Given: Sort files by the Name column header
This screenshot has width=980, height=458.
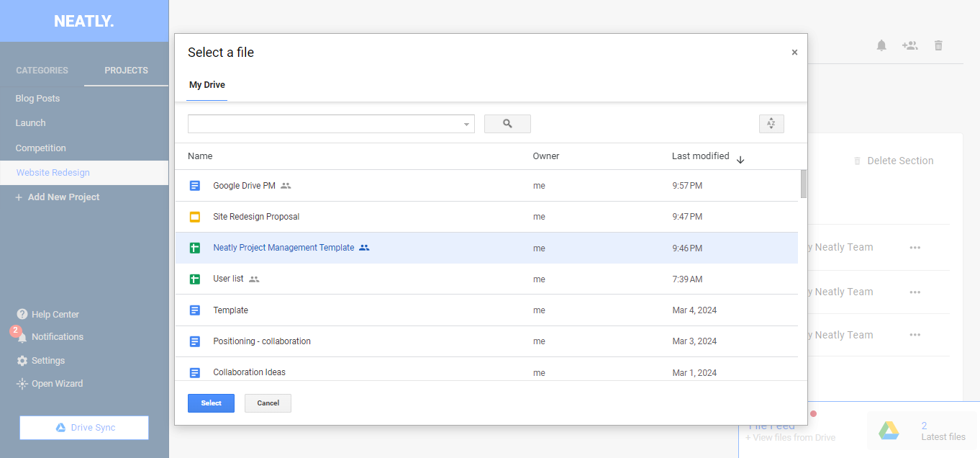Looking at the screenshot, I should pos(200,156).
